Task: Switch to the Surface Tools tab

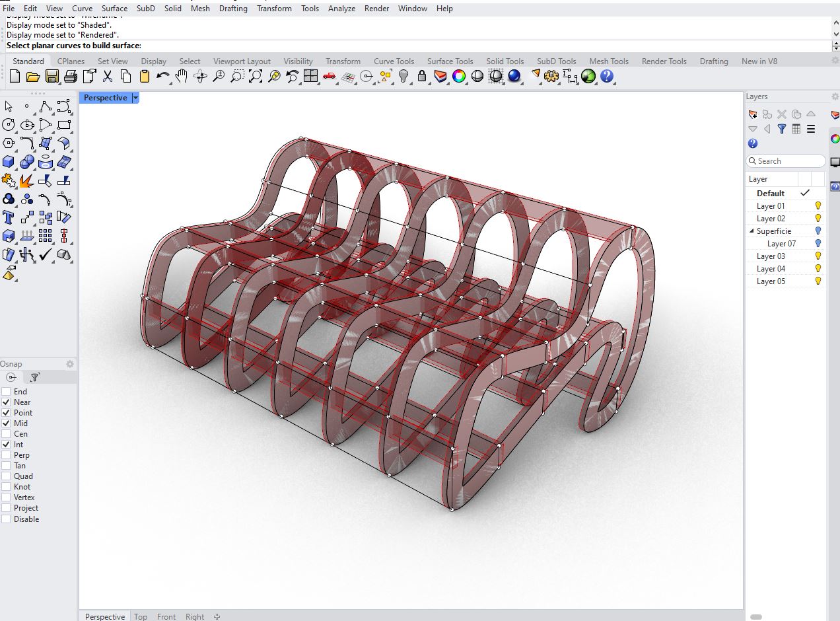Action: tap(450, 61)
